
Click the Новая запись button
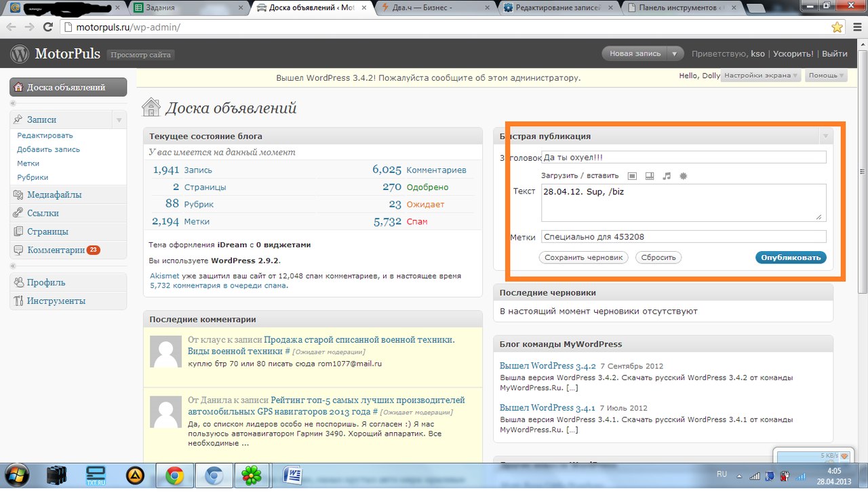click(635, 54)
